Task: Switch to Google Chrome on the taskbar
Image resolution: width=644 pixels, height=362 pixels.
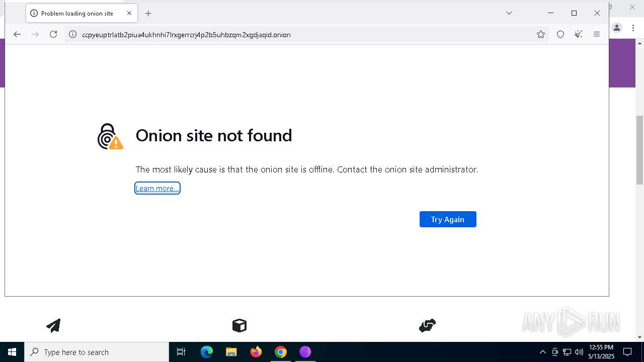Action: pyautogui.click(x=281, y=352)
